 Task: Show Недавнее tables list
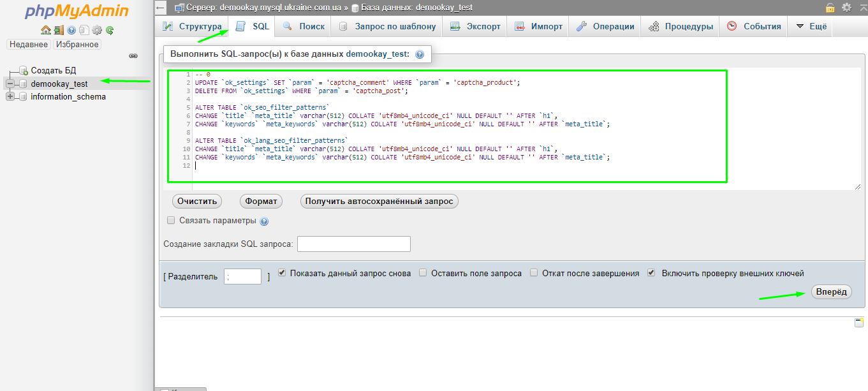tap(29, 44)
